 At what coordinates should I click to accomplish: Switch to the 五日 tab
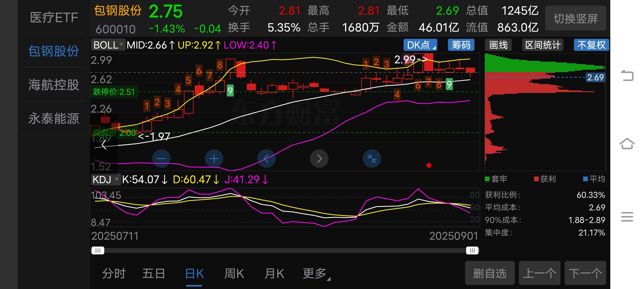click(154, 273)
